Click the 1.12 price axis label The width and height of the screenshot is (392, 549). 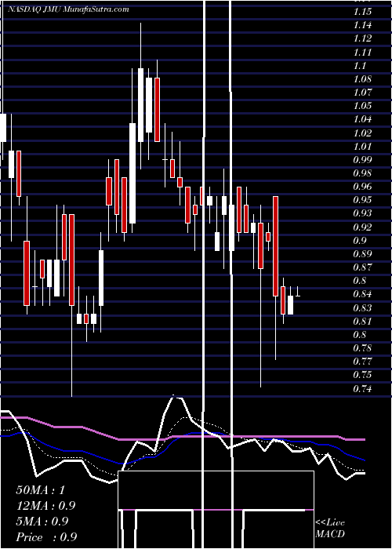tap(362, 38)
